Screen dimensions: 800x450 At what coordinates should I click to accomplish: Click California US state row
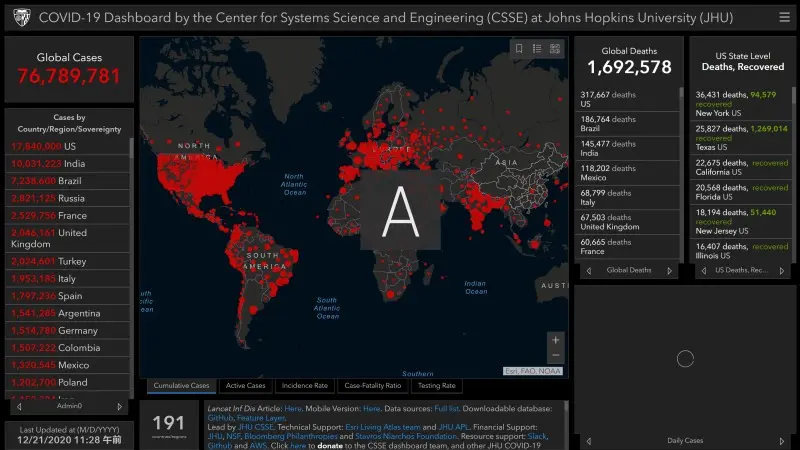click(x=741, y=167)
